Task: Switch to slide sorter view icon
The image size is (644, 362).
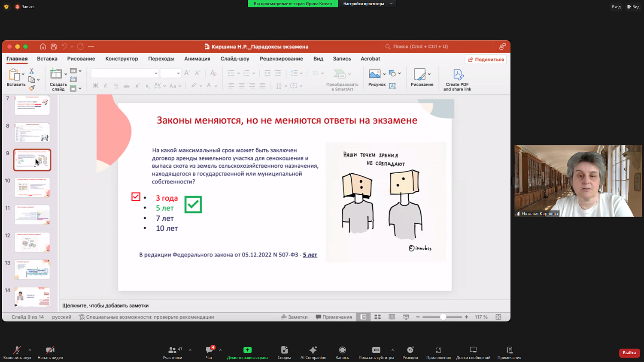Action: [x=378, y=317]
